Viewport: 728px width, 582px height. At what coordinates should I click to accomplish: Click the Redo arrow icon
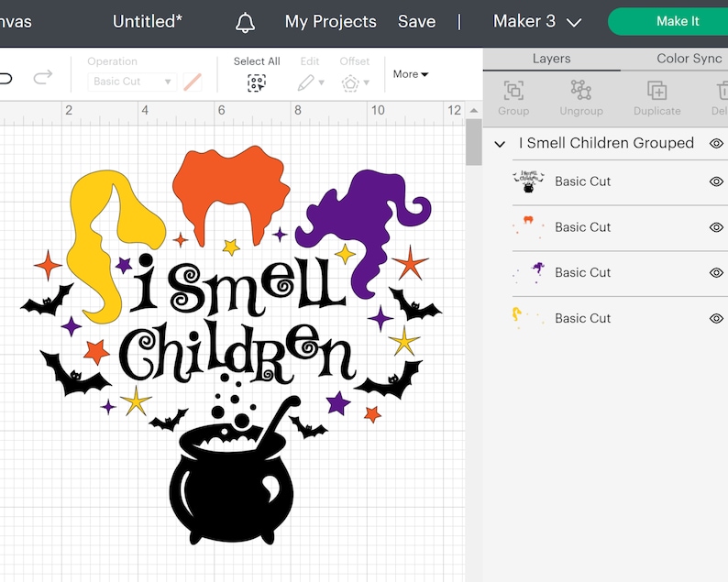pyautogui.click(x=43, y=77)
